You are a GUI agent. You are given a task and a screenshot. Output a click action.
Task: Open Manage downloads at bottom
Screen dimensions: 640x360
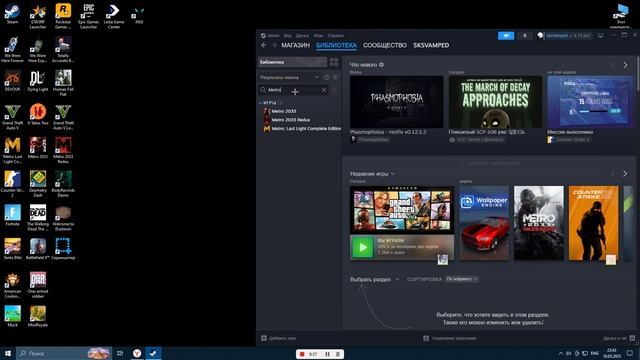(x=450, y=338)
